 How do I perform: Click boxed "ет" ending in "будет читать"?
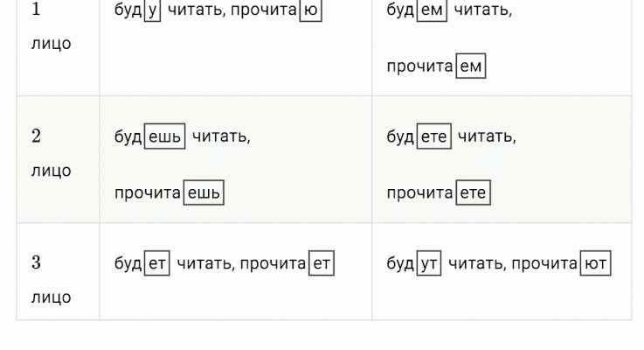(157, 264)
